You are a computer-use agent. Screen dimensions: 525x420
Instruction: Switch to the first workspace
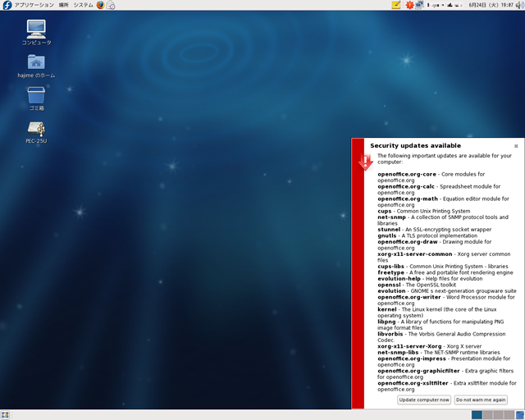click(x=477, y=415)
